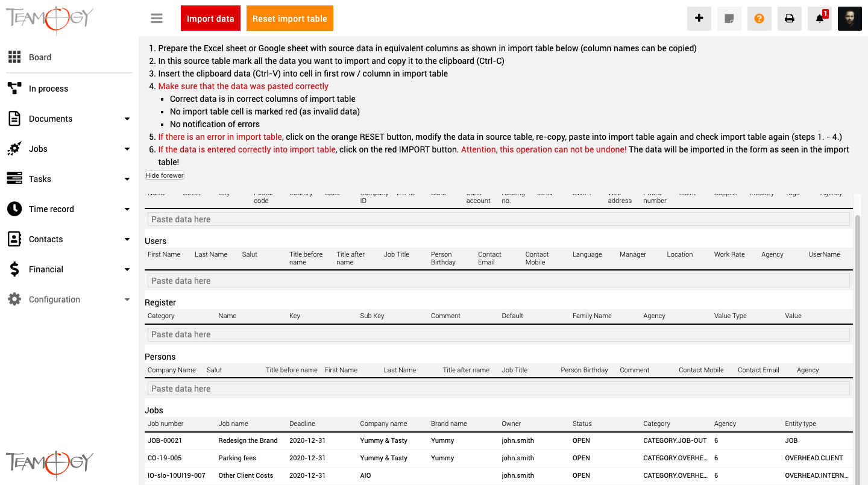Open the user profile avatar
This screenshot has height=485, width=868.
pos(850,18)
